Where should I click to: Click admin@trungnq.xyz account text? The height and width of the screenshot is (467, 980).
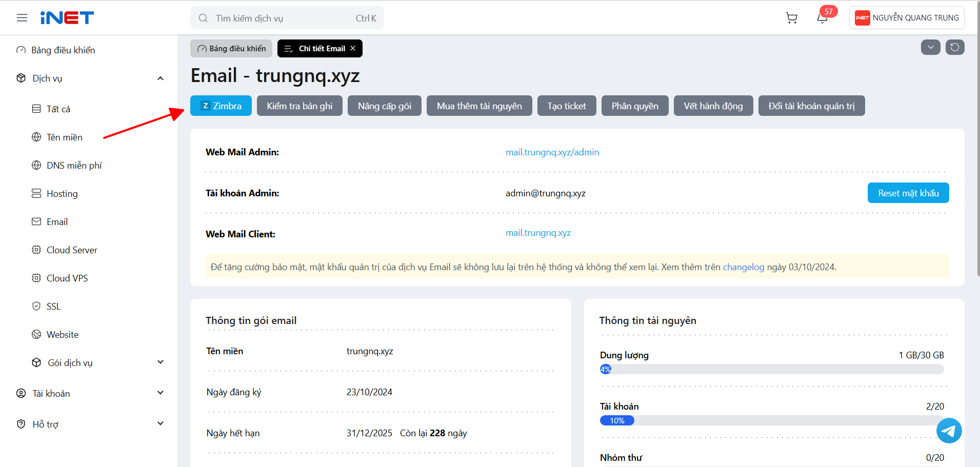tap(546, 193)
